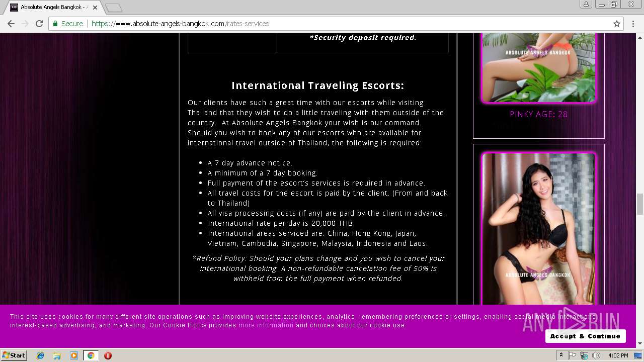Click the address bar URL
Viewport: 644px width, 362px height.
pos(180,24)
